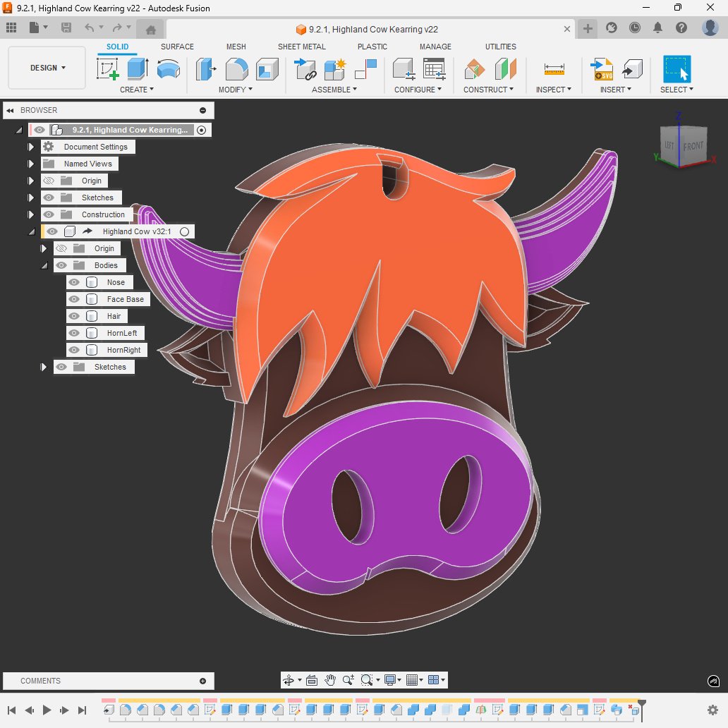Click the DESIGN workspace button
This screenshot has height=728, width=728.
(x=45, y=67)
